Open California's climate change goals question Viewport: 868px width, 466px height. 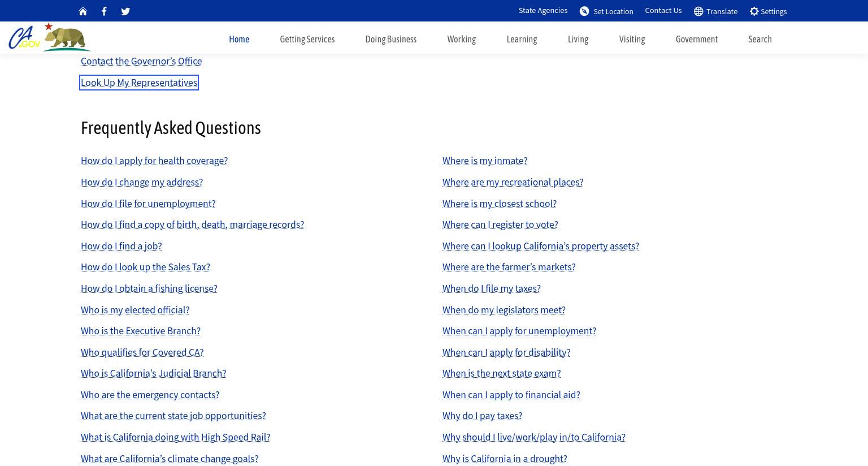coord(170,459)
